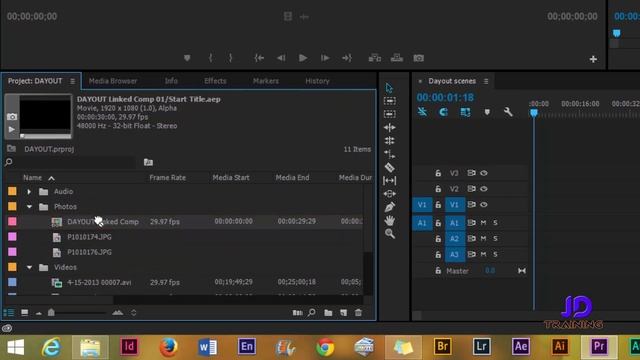Add a marker in the timeline
Image resolution: width=640 pixels, height=360 pixels.
487,112
